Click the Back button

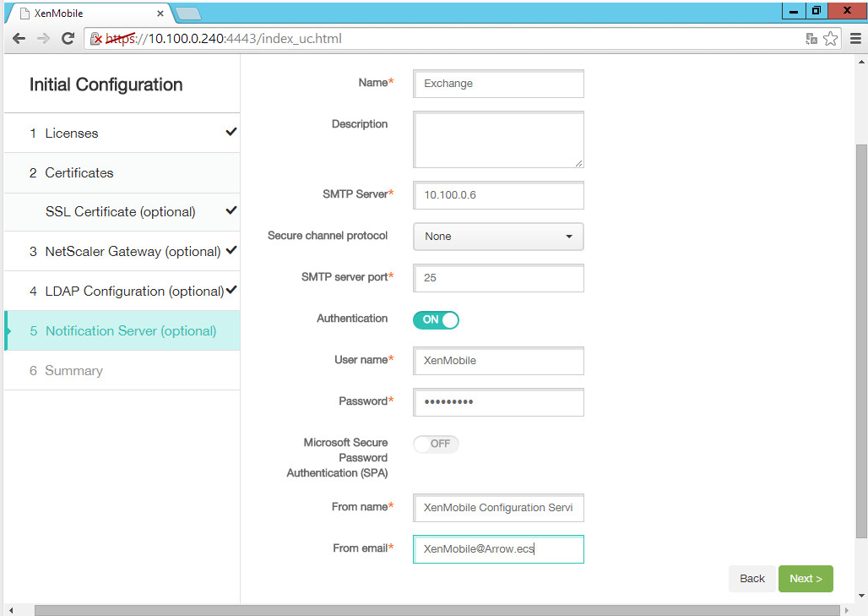point(751,579)
